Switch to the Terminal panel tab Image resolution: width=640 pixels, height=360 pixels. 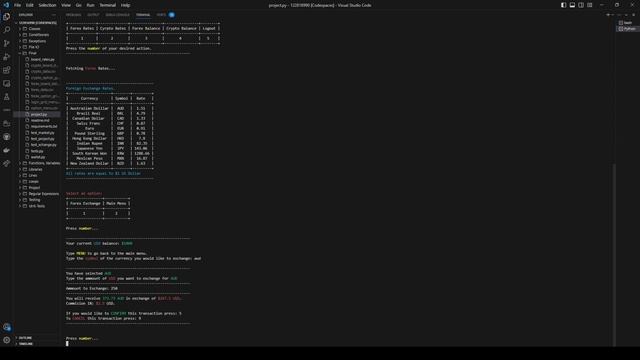click(143, 15)
